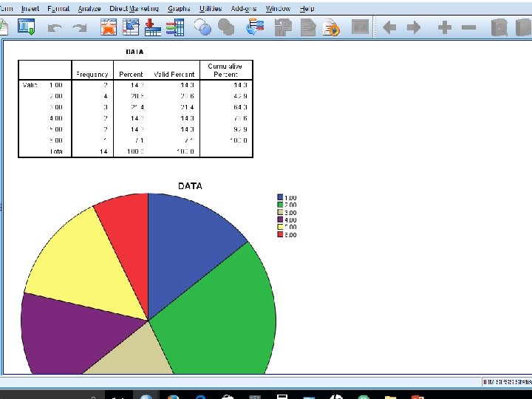The width and height of the screenshot is (532, 399).
Task: Open the Dialog Recall toolbar icon
Action: (26, 27)
